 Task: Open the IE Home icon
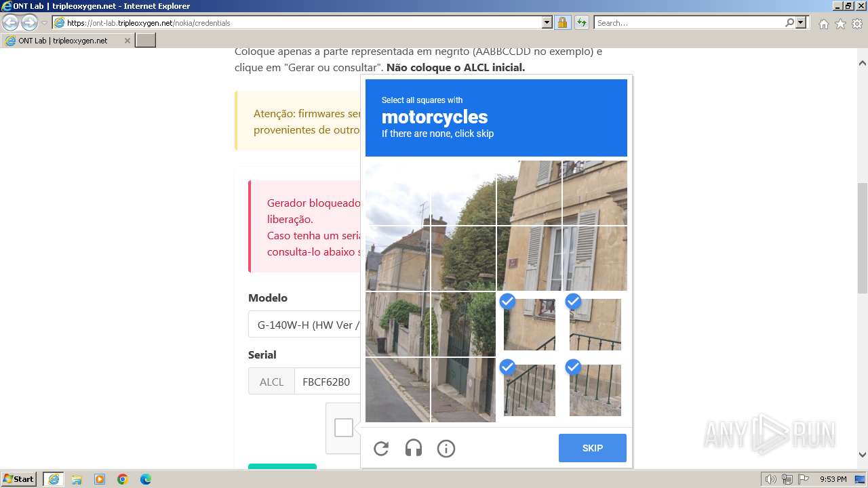pos(823,24)
